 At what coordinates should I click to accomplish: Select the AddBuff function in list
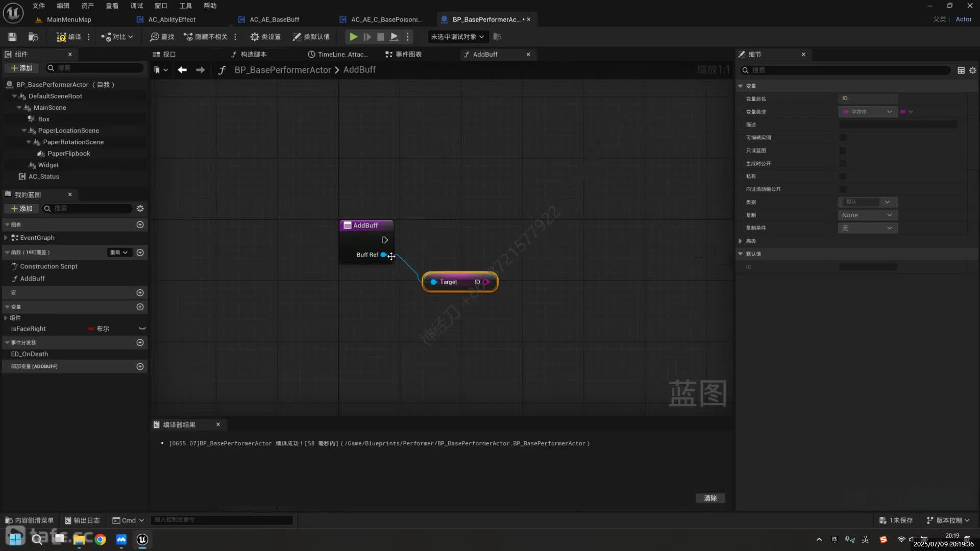coord(32,279)
